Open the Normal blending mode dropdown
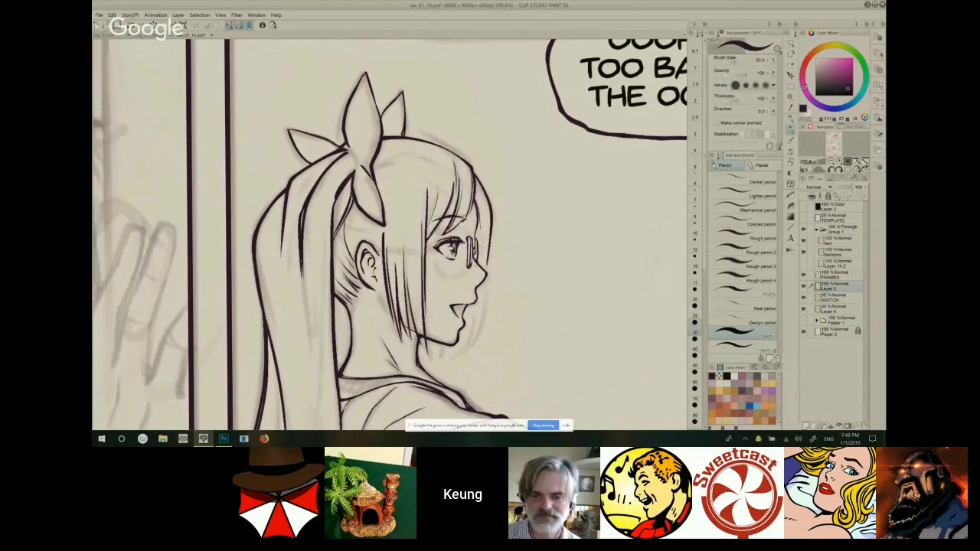 click(818, 187)
